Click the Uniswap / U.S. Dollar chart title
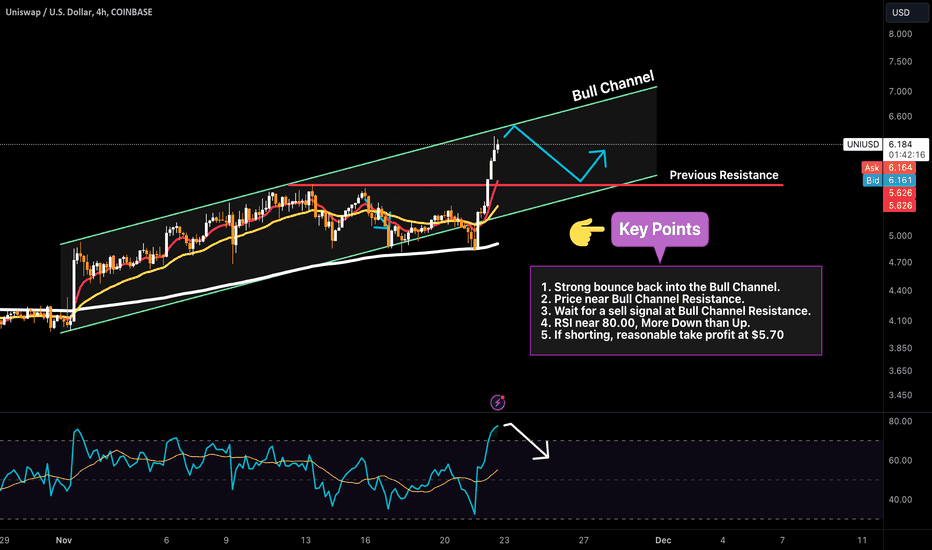This screenshot has height=550, width=932. (x=78, y=12)
